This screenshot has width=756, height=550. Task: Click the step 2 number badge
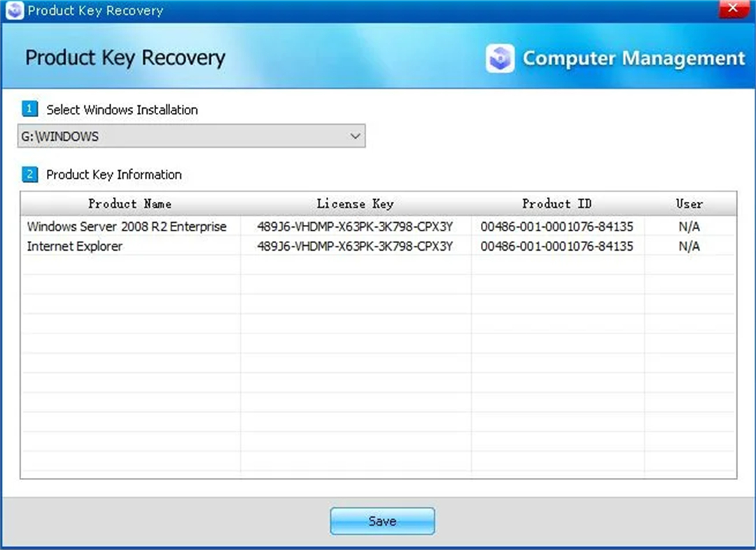(29, 174)
